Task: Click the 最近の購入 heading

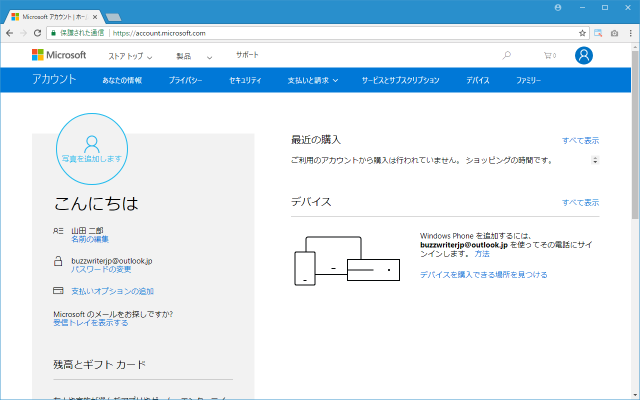Action: (316, 140)
